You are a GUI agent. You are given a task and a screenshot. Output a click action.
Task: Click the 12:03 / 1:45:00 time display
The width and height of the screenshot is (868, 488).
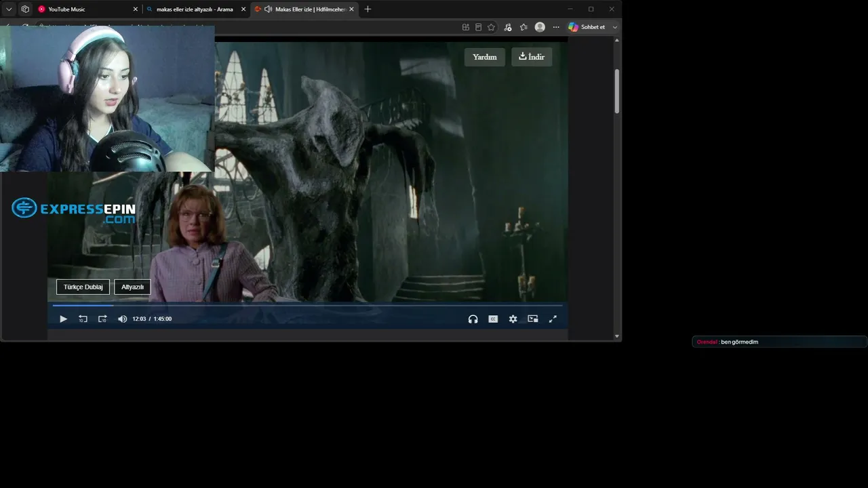[x=152, y=319]
